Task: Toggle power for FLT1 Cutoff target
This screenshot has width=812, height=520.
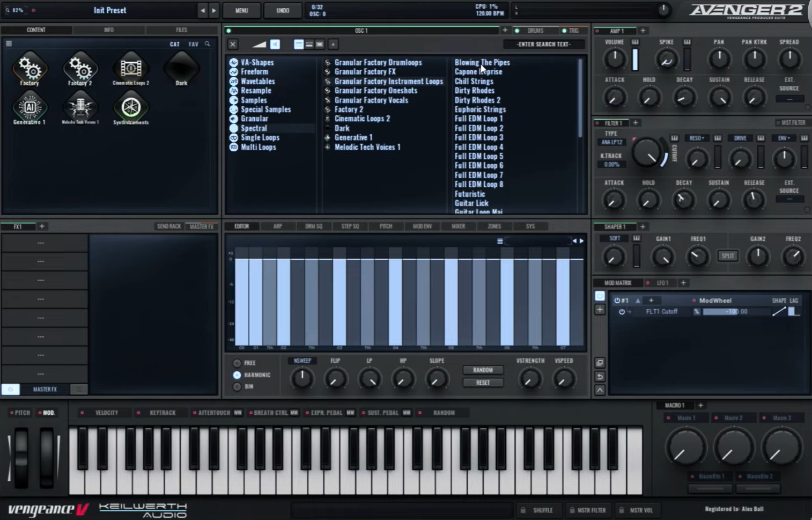Action: (x=622, y=312)
